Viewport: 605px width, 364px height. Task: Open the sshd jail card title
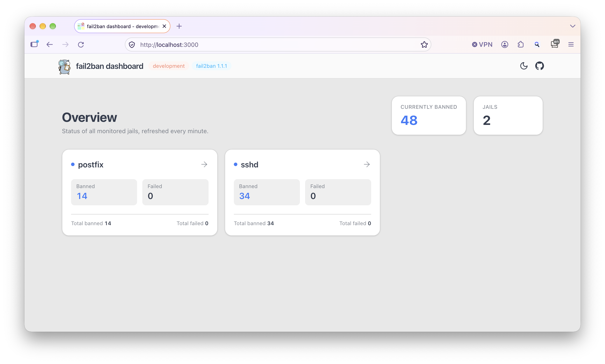(249, 165)
